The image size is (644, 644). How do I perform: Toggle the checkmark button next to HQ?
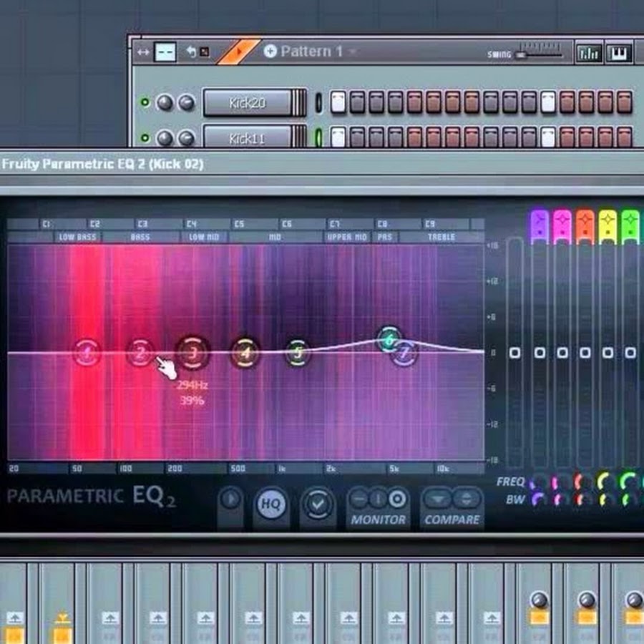pyautogui.click(x=318, y=504)
